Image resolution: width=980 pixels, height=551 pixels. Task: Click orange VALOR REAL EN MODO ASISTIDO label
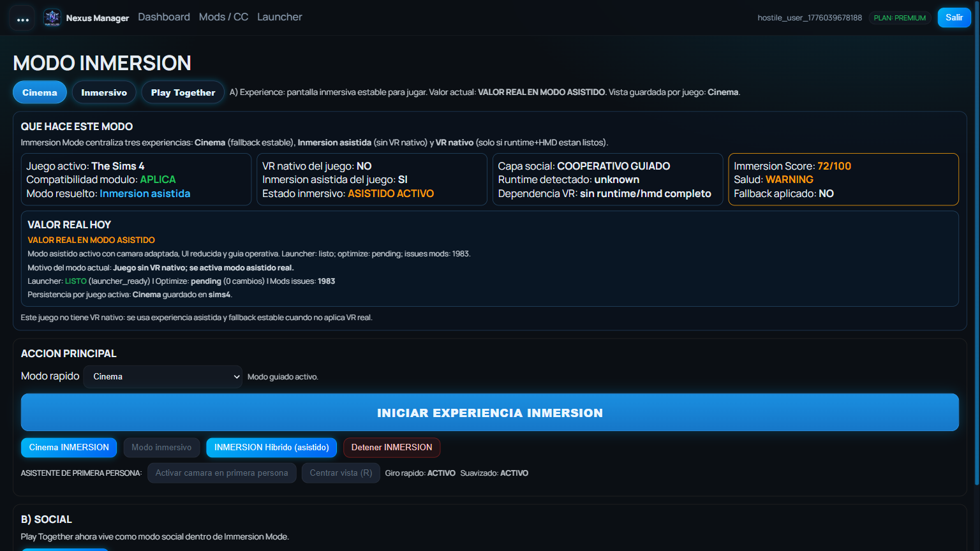[x=91, y=240]
